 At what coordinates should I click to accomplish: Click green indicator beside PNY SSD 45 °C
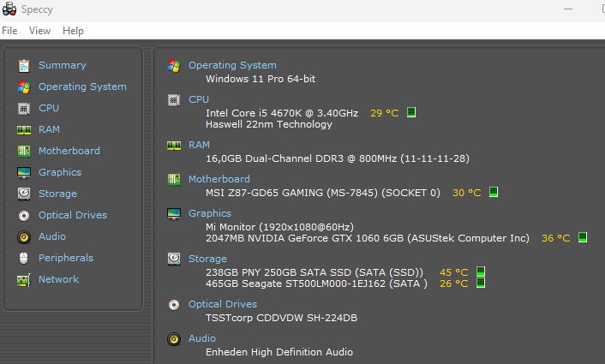click(x=481, y=272)
